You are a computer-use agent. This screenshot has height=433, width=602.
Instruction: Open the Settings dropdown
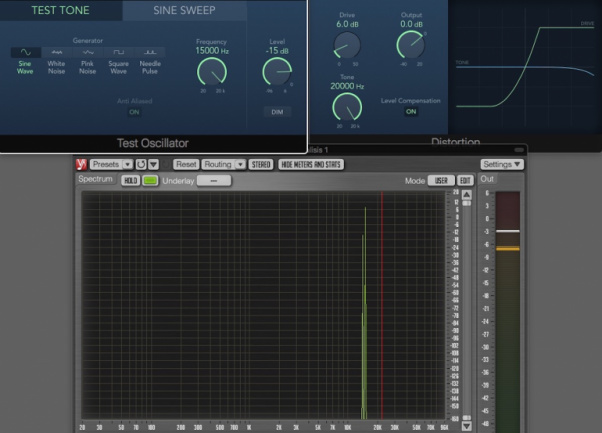502,164
